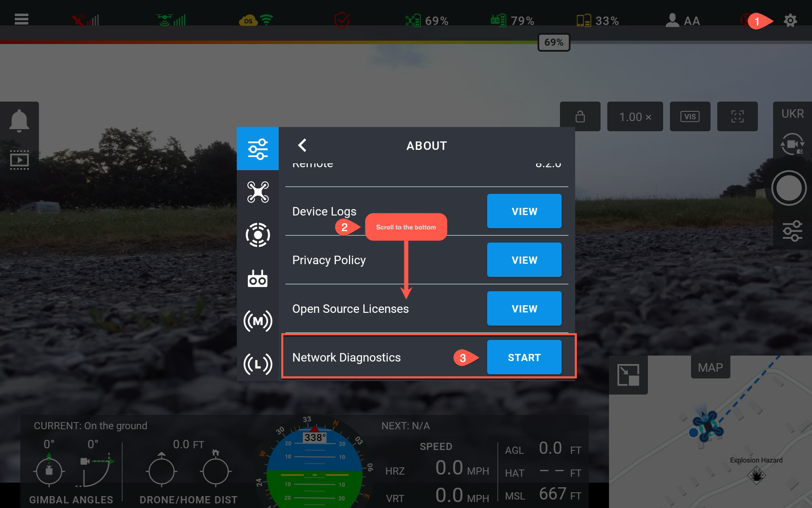
Task: Go back from the About page
Action: point(302,145)
